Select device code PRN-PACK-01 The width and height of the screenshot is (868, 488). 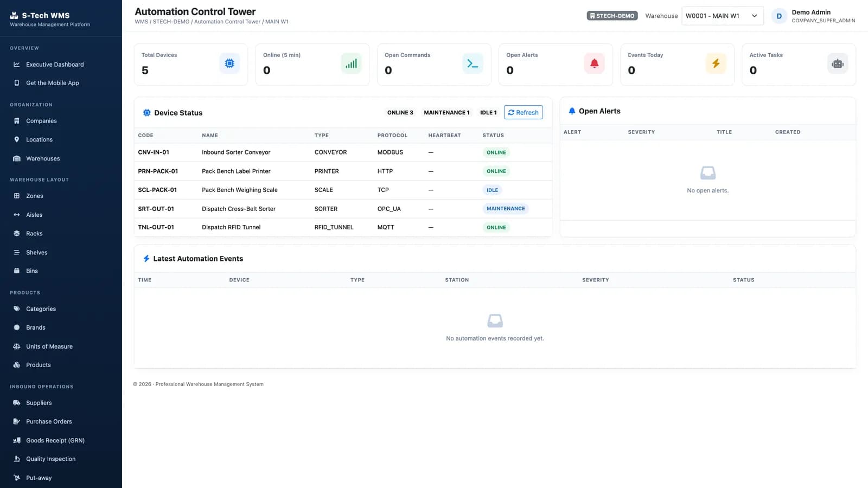(x=158, y=171)
